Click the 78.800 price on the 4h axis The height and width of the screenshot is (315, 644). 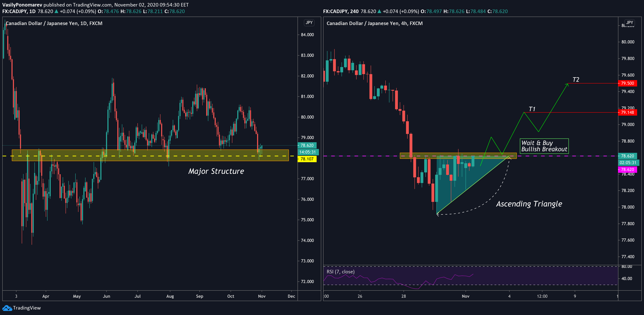click(x=628, y=141)
